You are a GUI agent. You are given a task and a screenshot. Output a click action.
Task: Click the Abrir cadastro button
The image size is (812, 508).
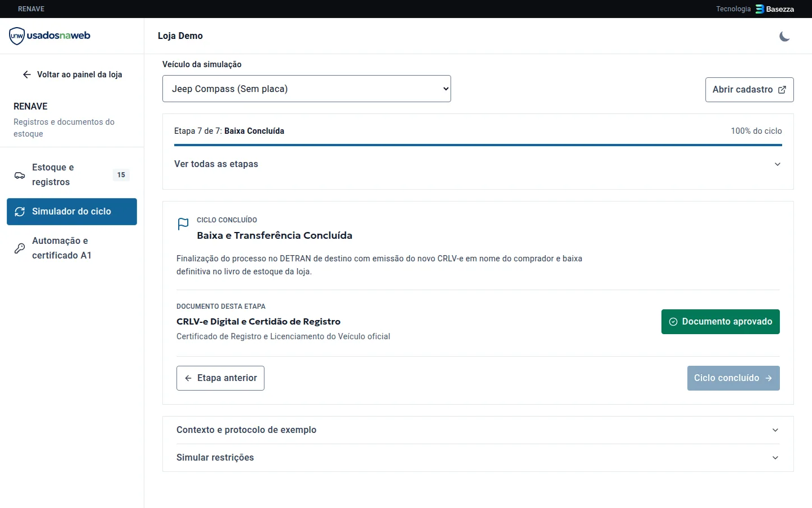click(x=749, y=90)
